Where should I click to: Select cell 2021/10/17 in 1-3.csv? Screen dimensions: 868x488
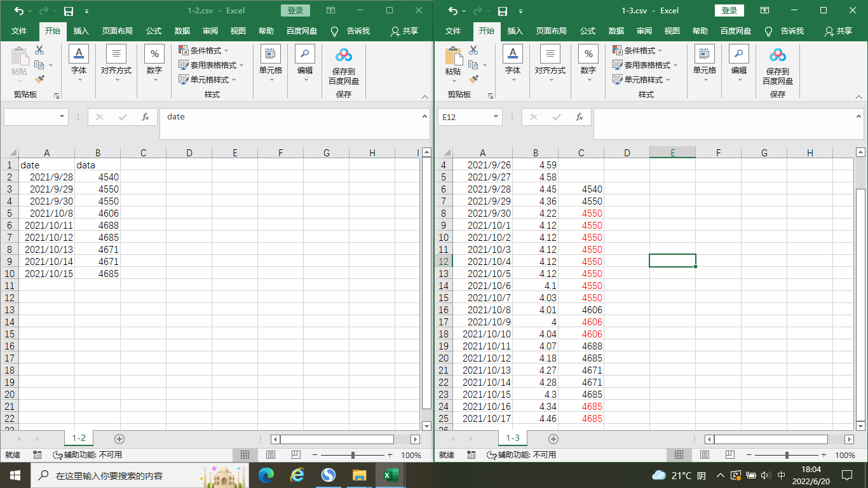point(483,418)
